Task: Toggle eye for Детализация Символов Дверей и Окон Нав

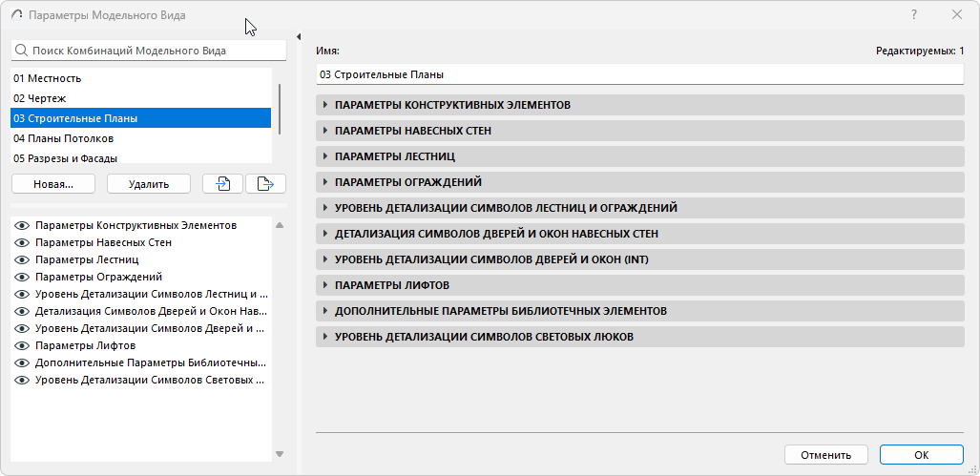Action: coord(23,311)
